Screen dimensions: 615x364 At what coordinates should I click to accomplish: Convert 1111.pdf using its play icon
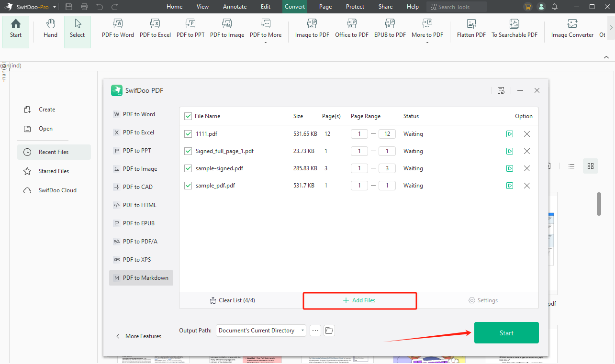pyautogui.click(x=510, y=134)
